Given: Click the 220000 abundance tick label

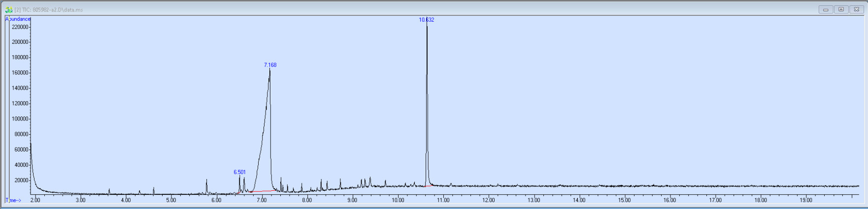Looking at the screenshot, I should click(20, 27).
